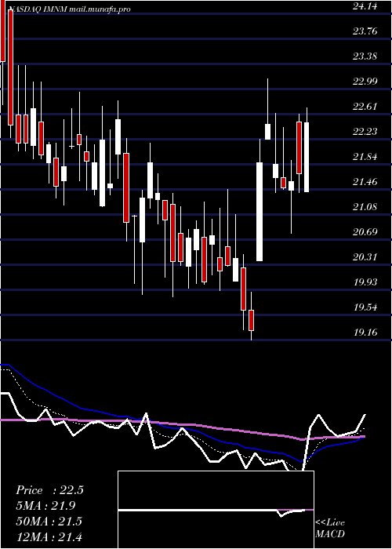
Task: Click the NASDAQ IMNM mail.munafa.pro title text
Action: (69, 9)
